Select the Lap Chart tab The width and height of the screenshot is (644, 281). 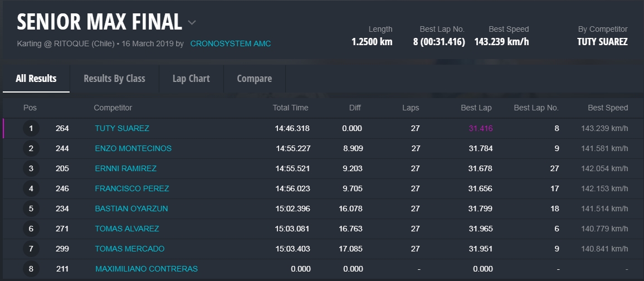tap(191, 79)
